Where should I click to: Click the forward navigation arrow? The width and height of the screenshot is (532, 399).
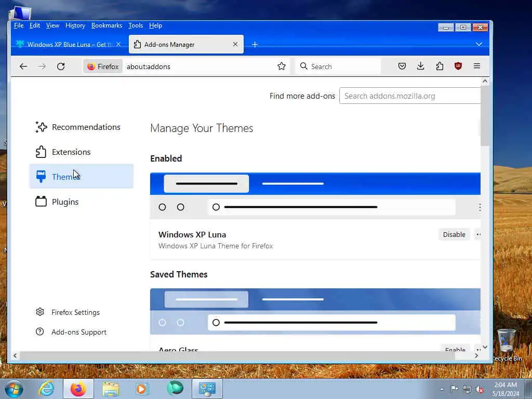point(42,66)
